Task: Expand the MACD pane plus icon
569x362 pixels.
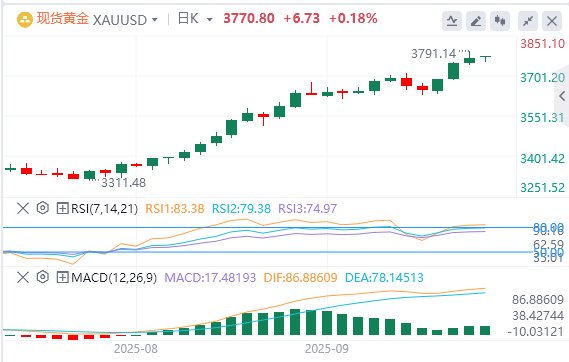Action: pyautogui.click(x=62, y=278)
